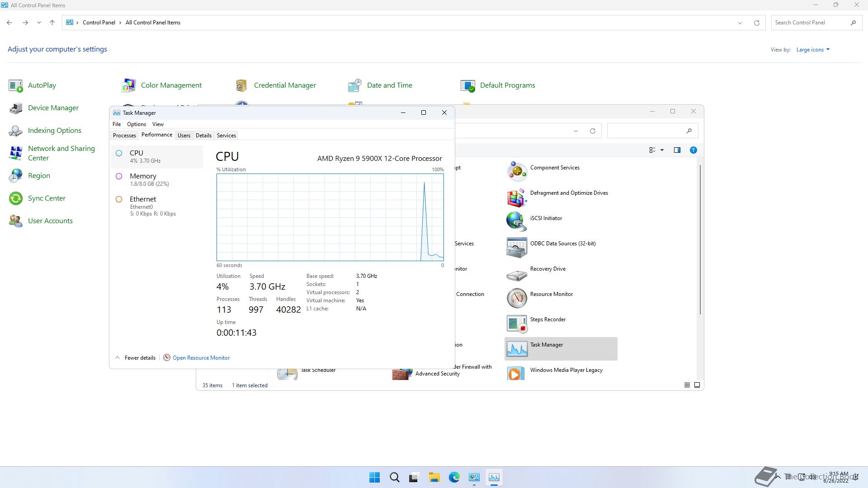Click the Task View taskbar icon

pyautogui.click(x=414, y=477)
